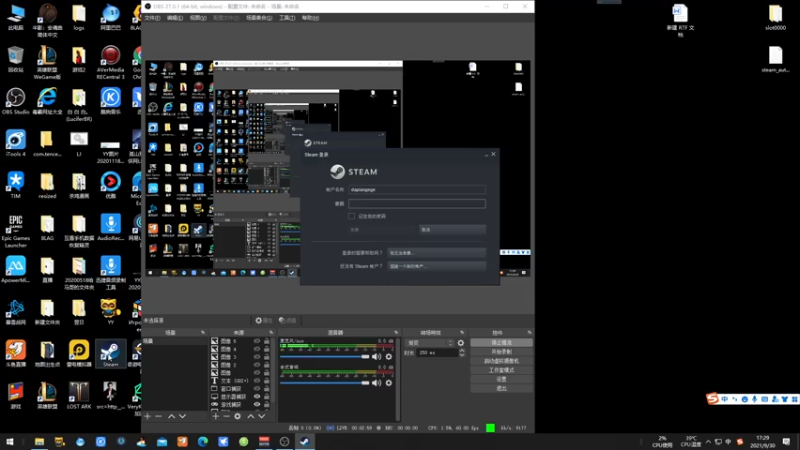
Task: Select the TIM desktop icon
Action: 15,185
